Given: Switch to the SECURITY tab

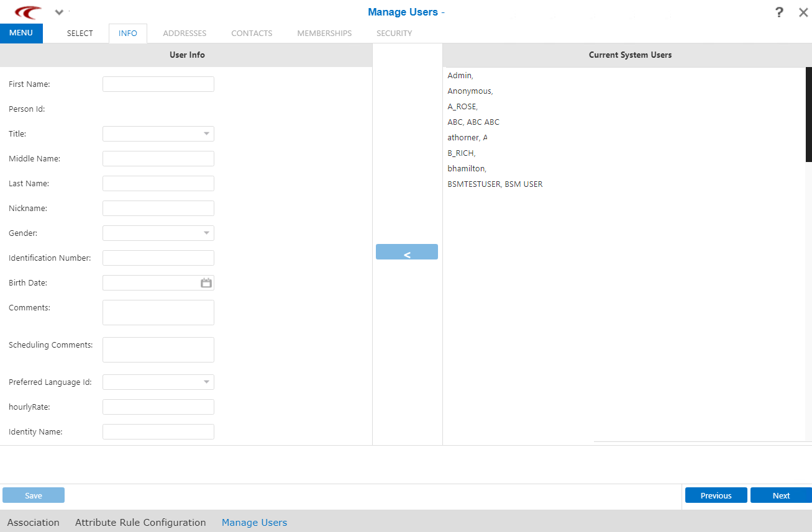Looking at the screenshot, I should [x=394, y=33].
